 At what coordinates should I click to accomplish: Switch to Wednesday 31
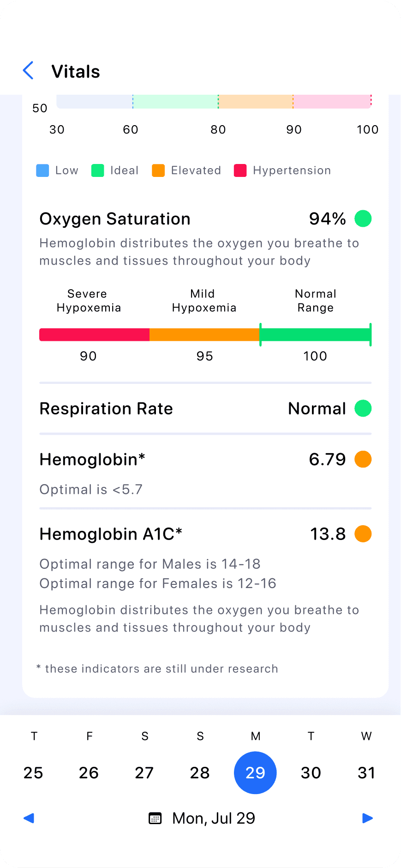point(366,772)
